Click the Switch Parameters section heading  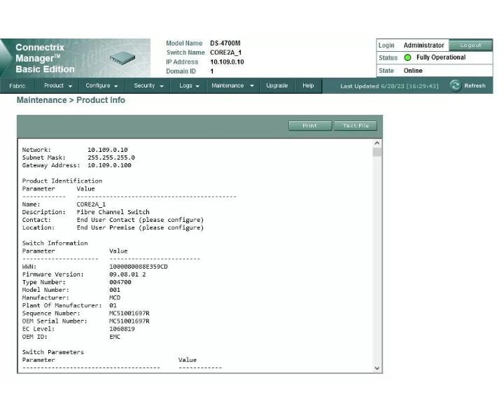(x=52, y=352)
